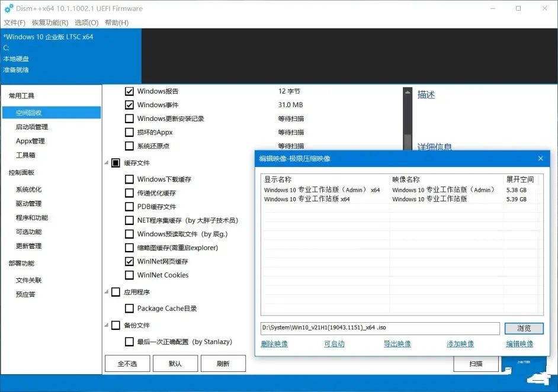
Task: Click the 12 字节 value for Windows报告
Action: click(289, 91)
